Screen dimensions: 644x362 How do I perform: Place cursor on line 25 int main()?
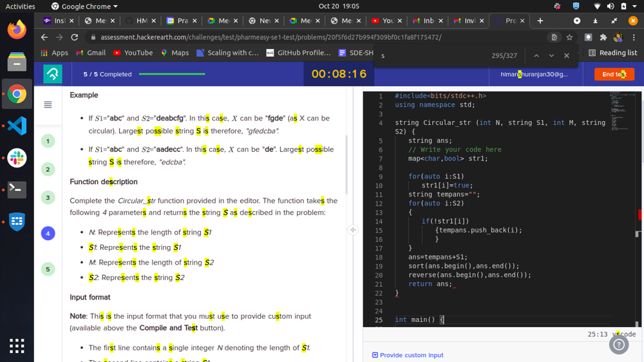click(x=419, y=319)
